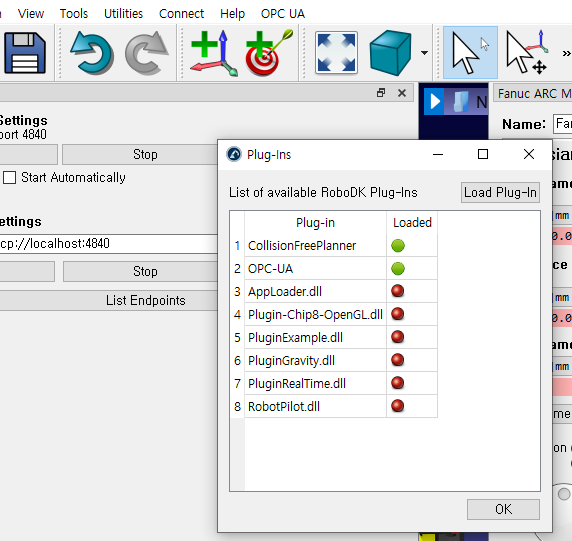Float the OPC UA docked panel

coord(381,93)
